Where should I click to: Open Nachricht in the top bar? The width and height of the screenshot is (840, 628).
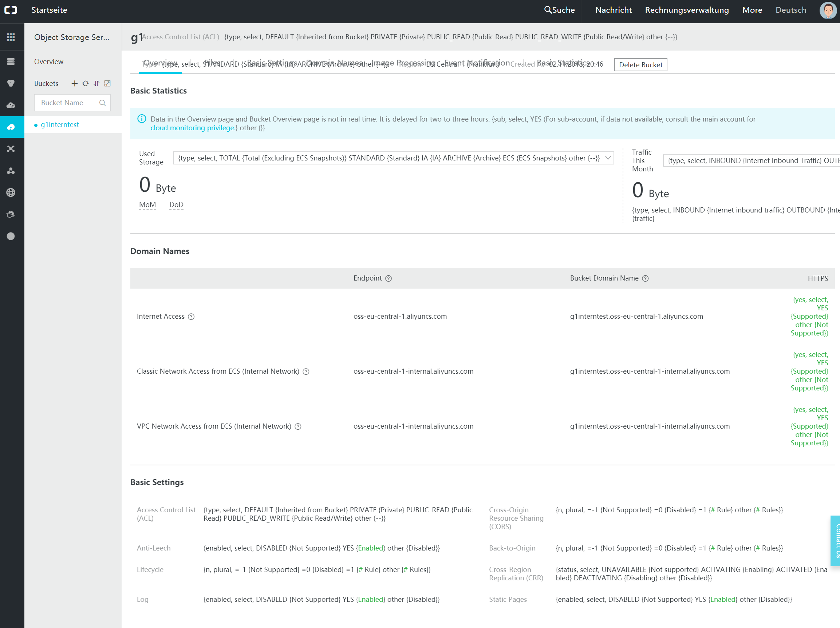point(613,10)
